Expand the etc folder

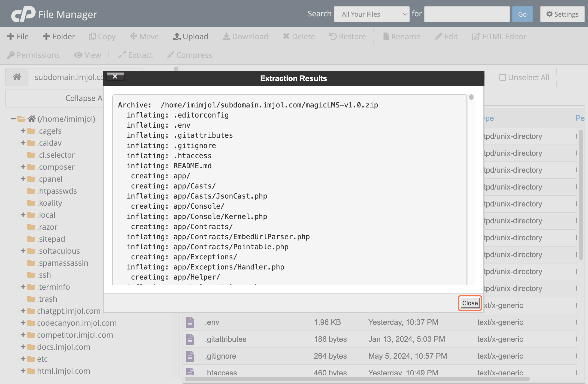pos(23,359)
